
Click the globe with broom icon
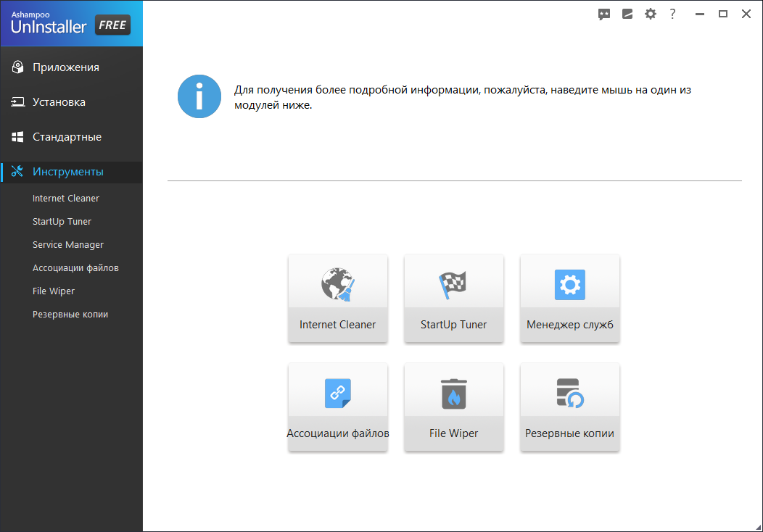click(338, 284)
